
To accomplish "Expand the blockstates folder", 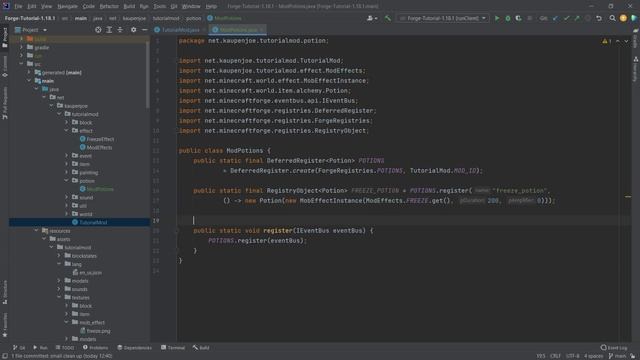I will point(60,256).
